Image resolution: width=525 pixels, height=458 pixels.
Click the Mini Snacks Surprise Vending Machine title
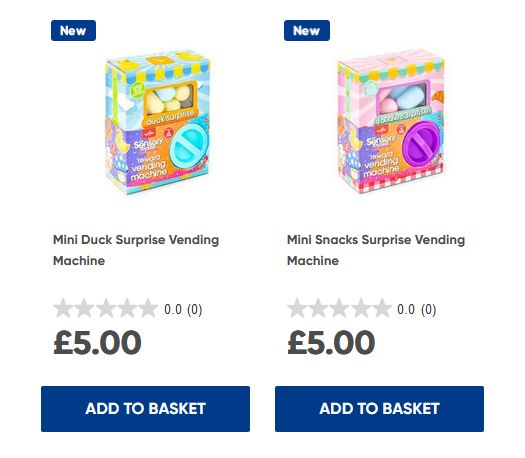(x=376, y=250)
